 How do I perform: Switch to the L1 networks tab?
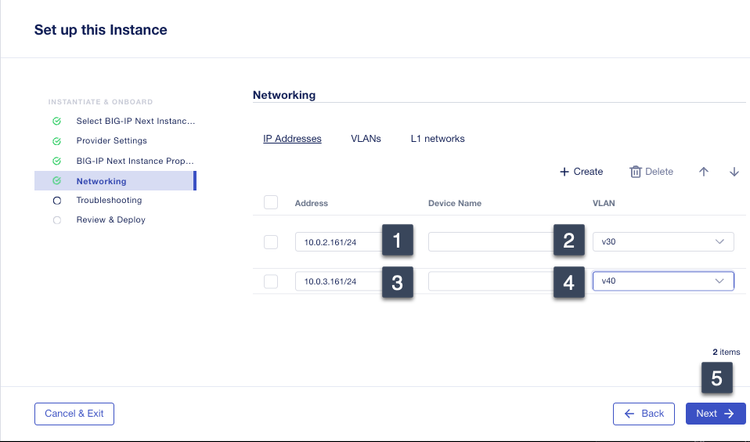tap(437, 138)
